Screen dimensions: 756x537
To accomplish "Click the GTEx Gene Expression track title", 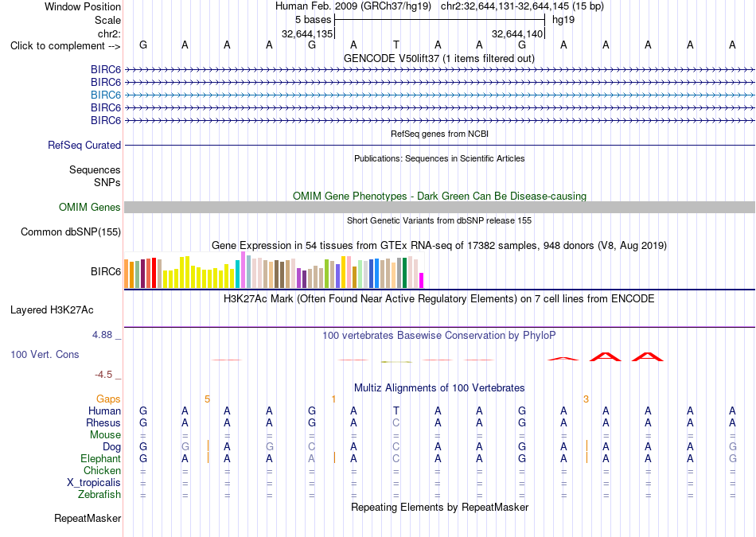I will tap(439, 245).
